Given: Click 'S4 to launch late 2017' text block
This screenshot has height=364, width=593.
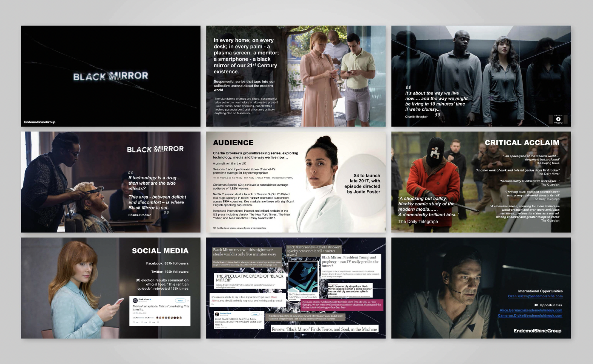Looking at the screenshot, I should (362, 184).
